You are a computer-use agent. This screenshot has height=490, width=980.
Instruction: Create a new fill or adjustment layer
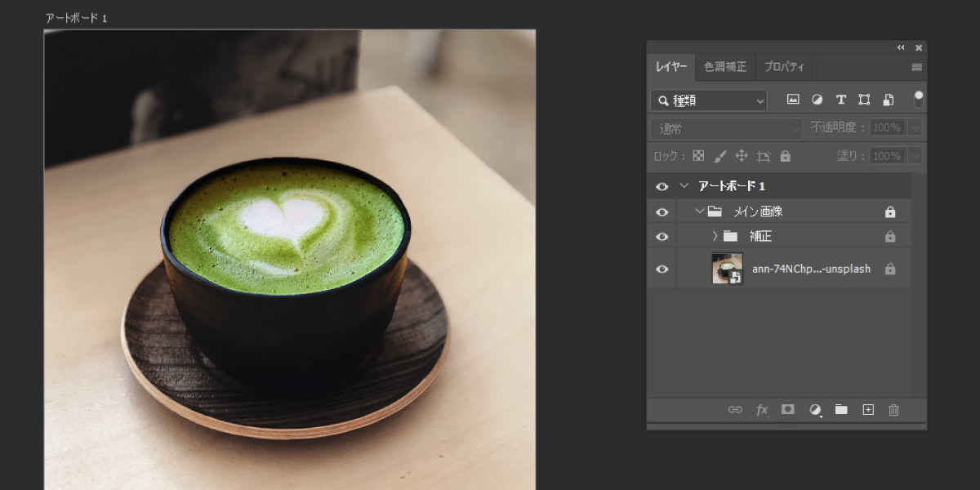tap(815, 410)
